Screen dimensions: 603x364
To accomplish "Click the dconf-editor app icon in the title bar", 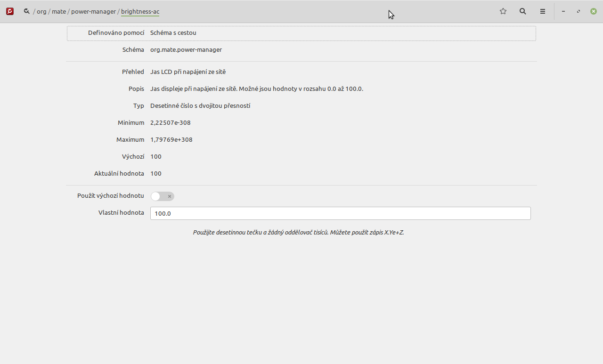I will (x=10, y=11).
